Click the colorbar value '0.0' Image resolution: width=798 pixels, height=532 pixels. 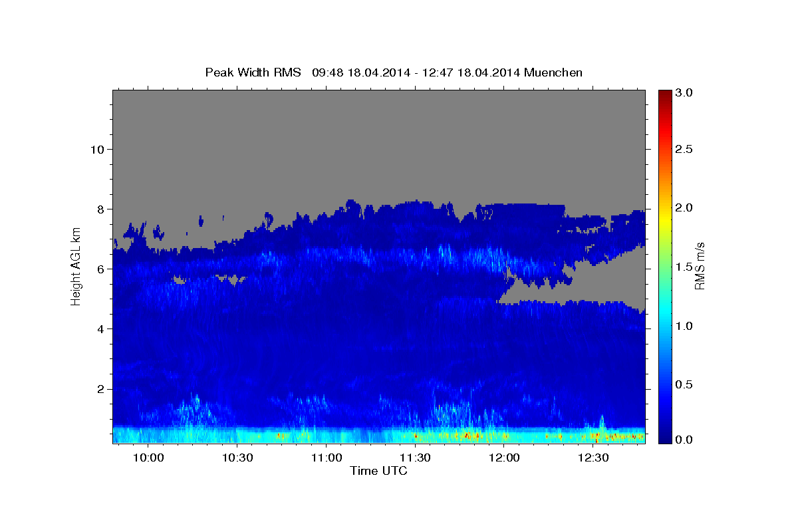pos(684,440)
